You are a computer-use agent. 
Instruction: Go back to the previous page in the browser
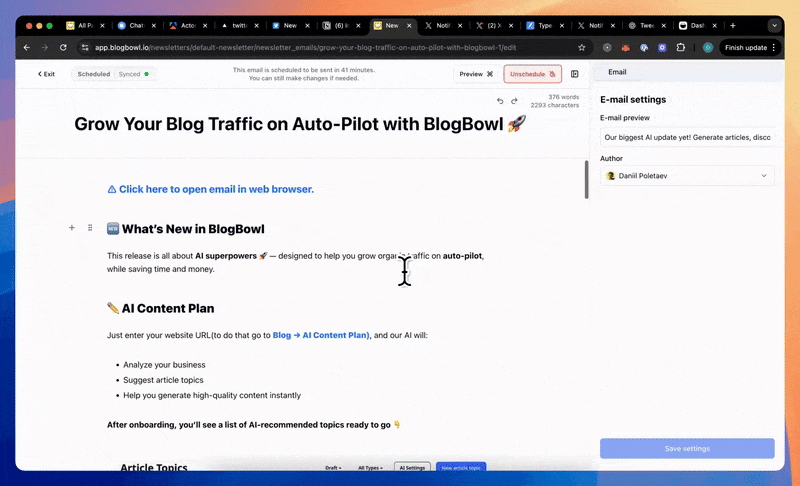[27, 47]
